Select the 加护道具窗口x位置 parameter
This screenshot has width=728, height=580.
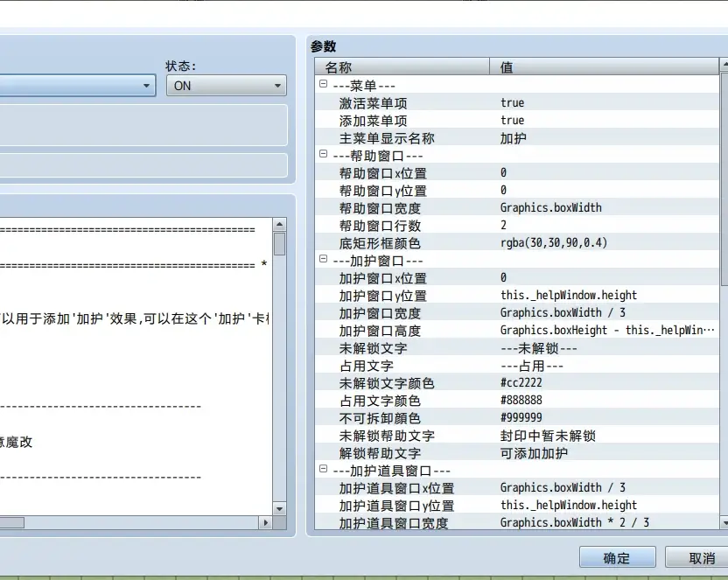[517, 488]
